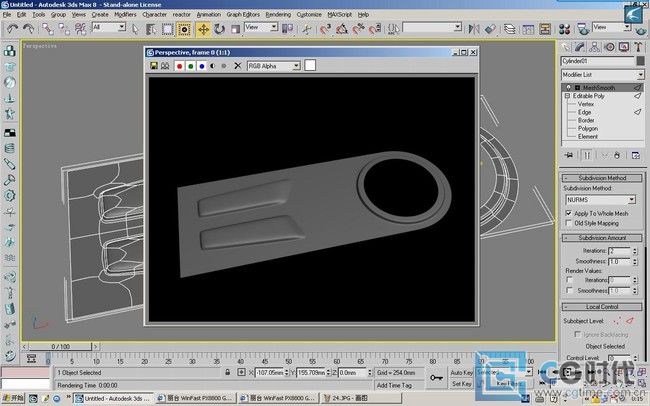Image resolution: width=650 pixels, height=406 pixels.
Task: Click the X icon to clear the rendered image
Action: (238, 66)
